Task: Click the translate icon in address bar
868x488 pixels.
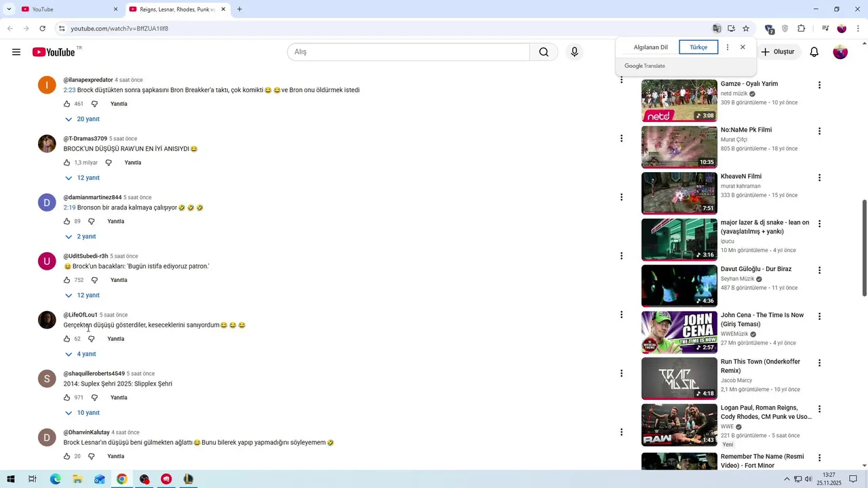Action: pos(717,28)
